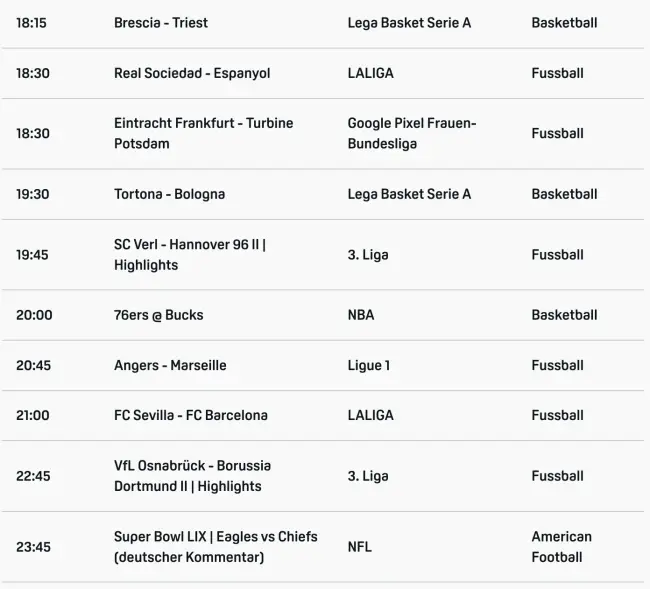Click Lega Basket Serie A beside Brescia - Triest

point(409,23)
